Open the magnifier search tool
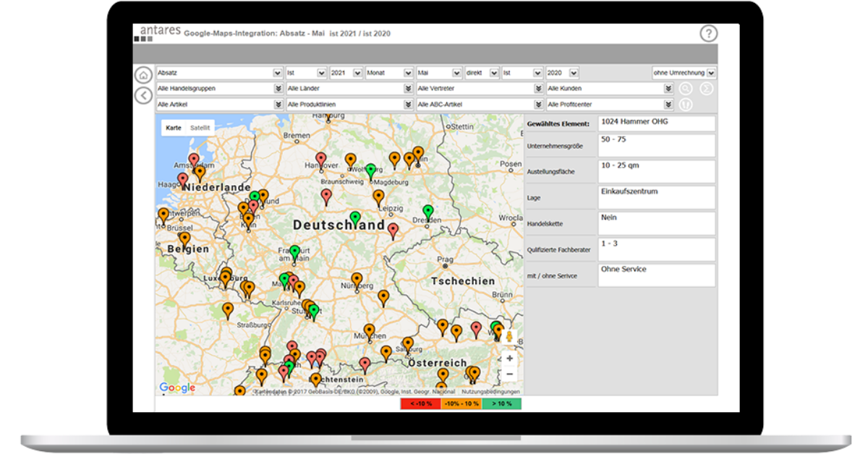 pyautogui.click(x=686, y=88)
